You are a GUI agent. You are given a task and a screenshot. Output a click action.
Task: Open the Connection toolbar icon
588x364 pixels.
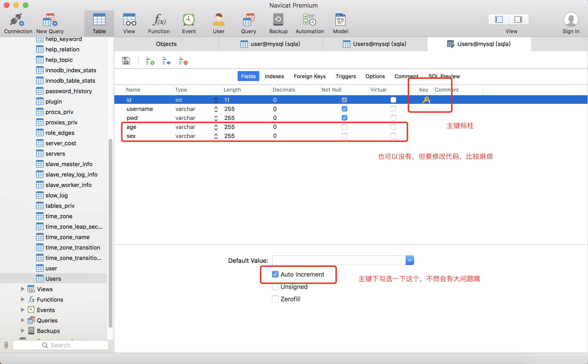coord(17,20)
